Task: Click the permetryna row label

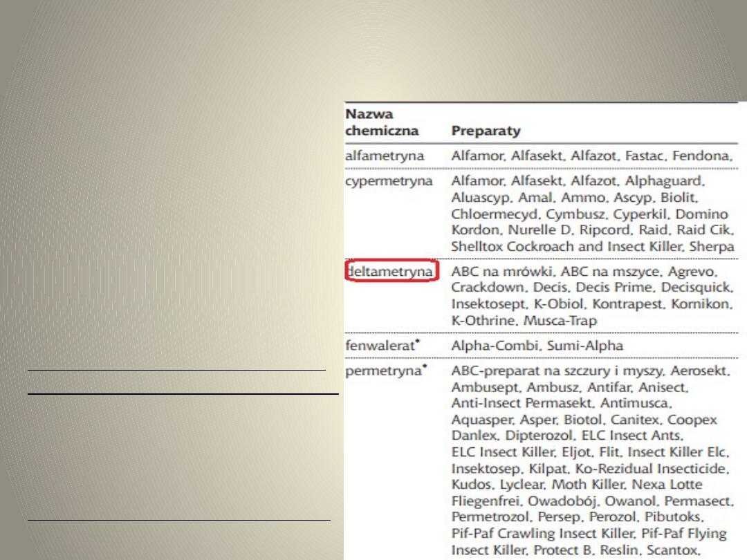Action: [x=384, y=371]
